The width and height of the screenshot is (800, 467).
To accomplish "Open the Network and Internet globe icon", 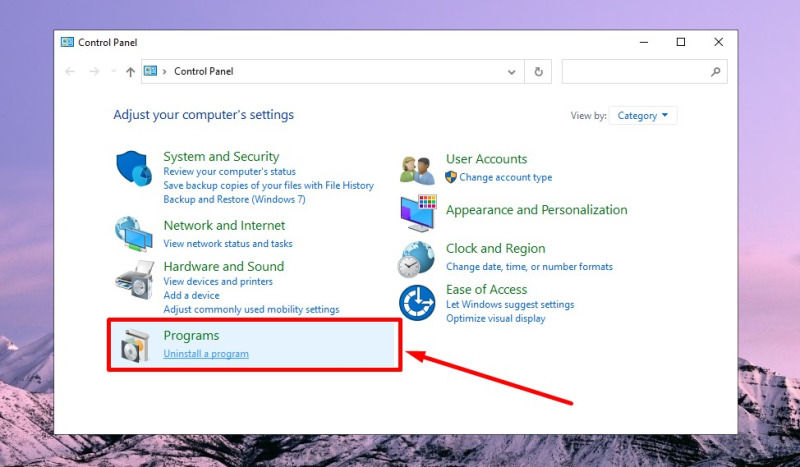I will click(x=133, y=233).
